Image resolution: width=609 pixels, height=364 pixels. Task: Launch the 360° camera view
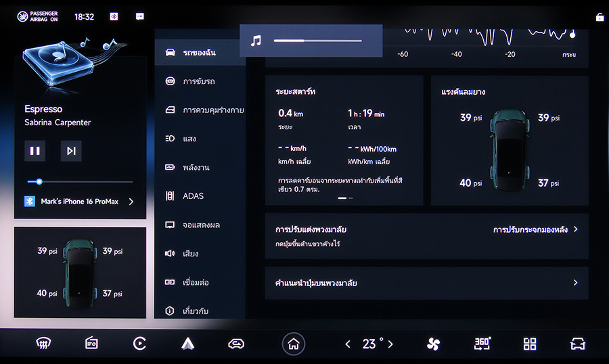click(482, 344)
